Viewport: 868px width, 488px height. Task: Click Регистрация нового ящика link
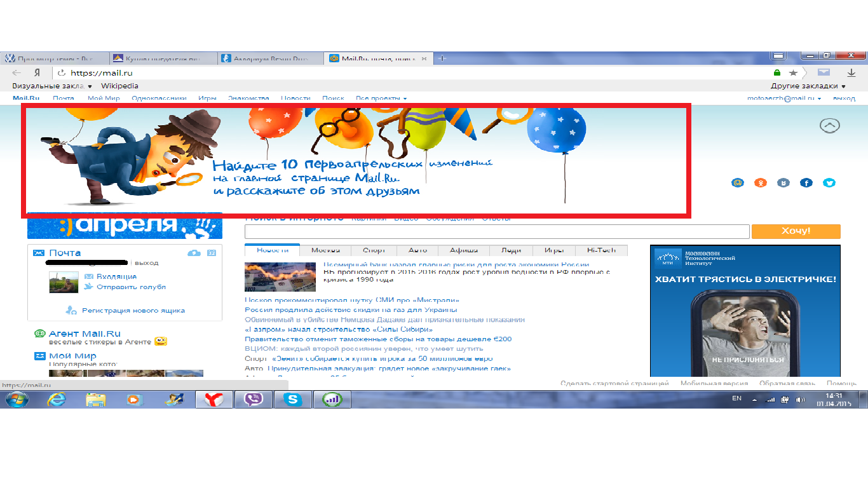click(x=133, y=311)
